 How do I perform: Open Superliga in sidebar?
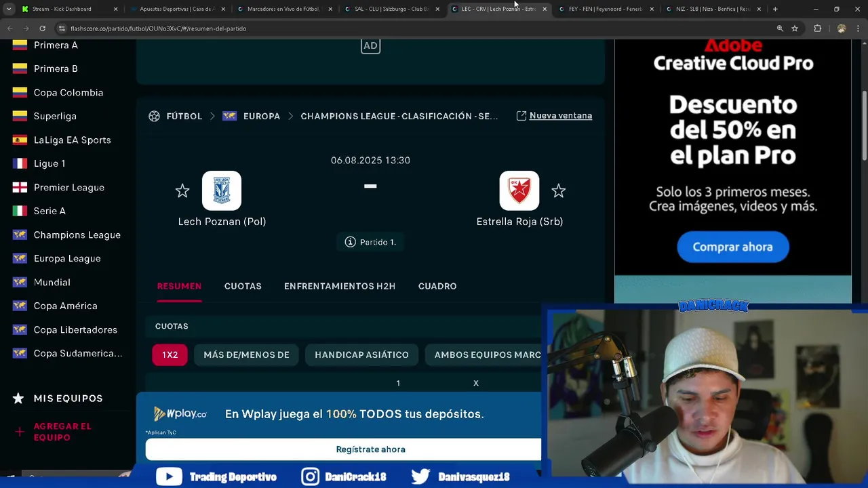click(55, 116)
